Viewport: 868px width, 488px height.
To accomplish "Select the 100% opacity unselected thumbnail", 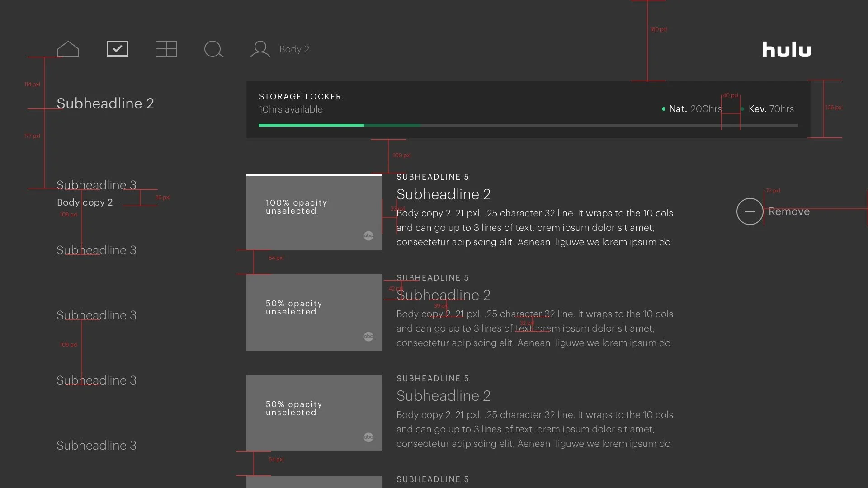I will 314,212.
